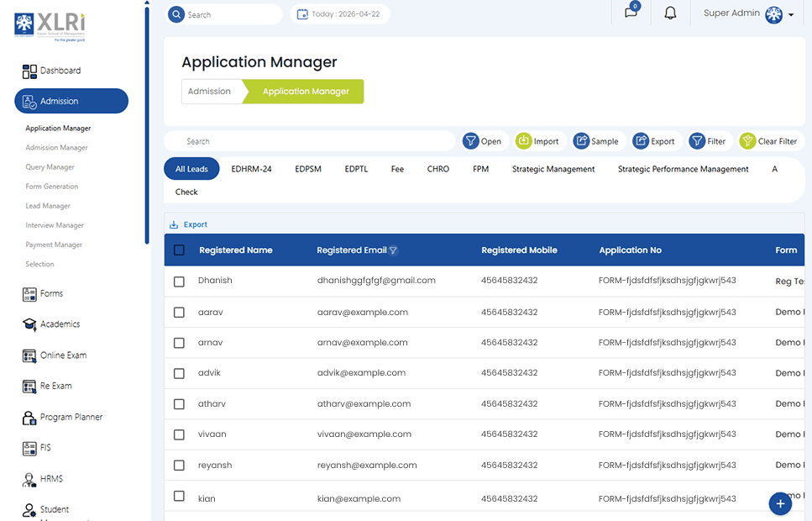Switch to the EDPSM tab

pos(308,169)
